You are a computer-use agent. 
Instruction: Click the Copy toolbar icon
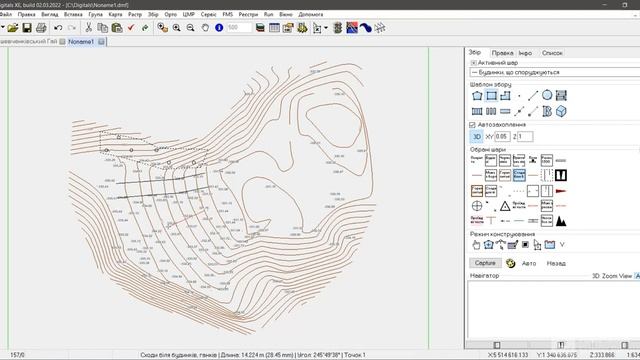pos(102,28)
